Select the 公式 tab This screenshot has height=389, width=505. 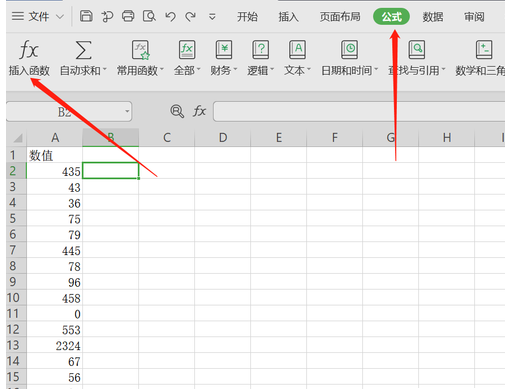[391, 16]
